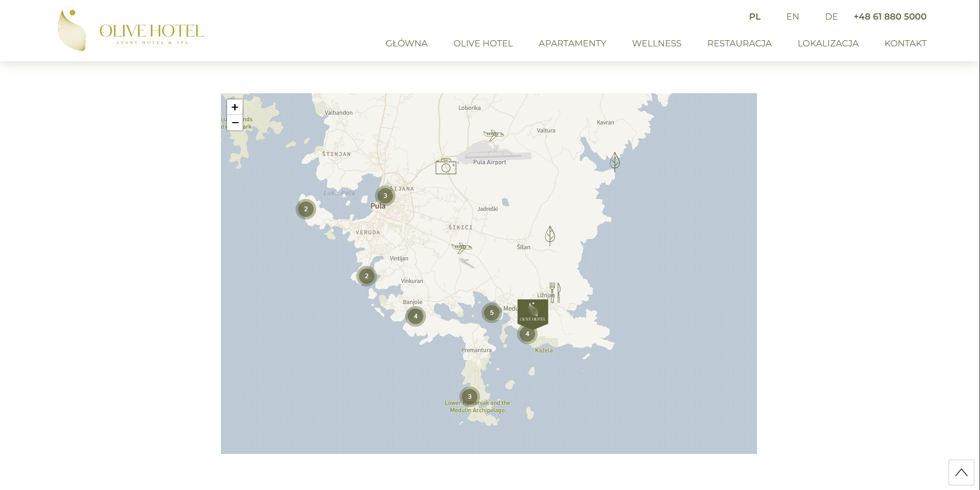Click the airplane marker below Šikići
The image size is (980, 490).
pyautogui.click(x=461, y=248)
